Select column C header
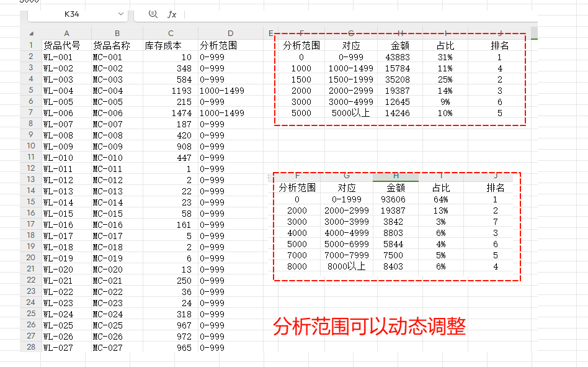 click(x=171, y=34)
